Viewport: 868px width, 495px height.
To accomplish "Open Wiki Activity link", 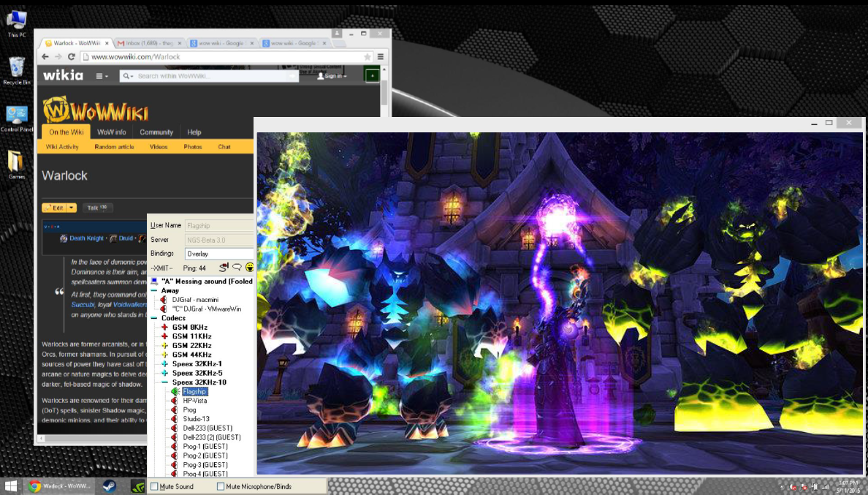I will click(62, 147).
